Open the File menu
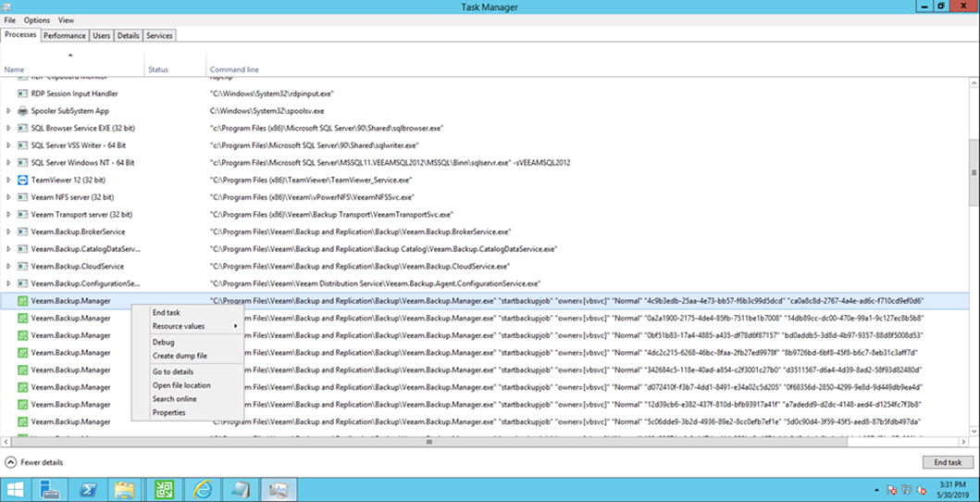 pyautogui.click(x=9, y=20)
